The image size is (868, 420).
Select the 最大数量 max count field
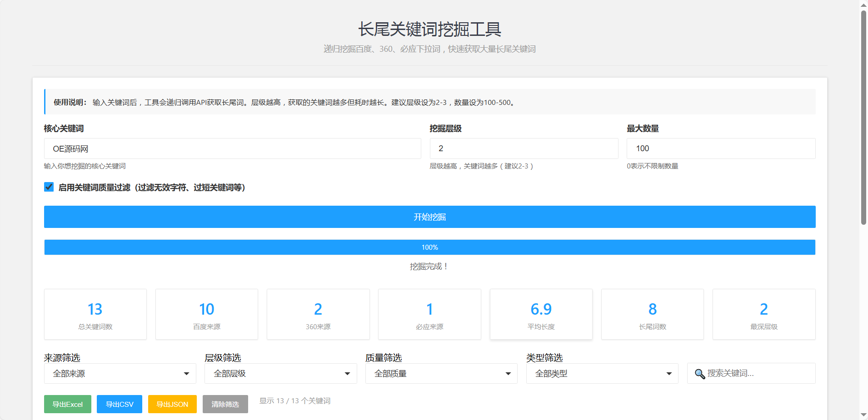[x=721, y=148]
